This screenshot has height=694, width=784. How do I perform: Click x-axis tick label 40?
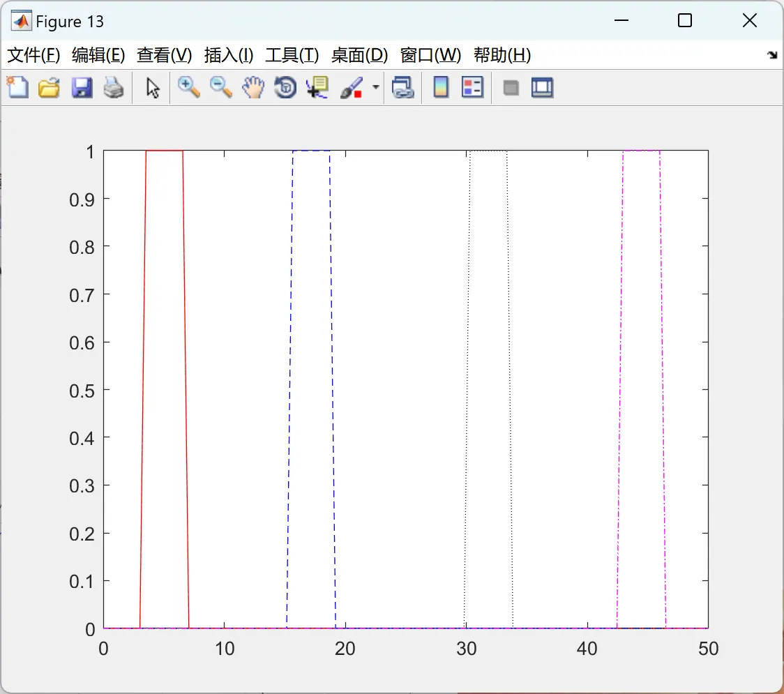point(587,649)
